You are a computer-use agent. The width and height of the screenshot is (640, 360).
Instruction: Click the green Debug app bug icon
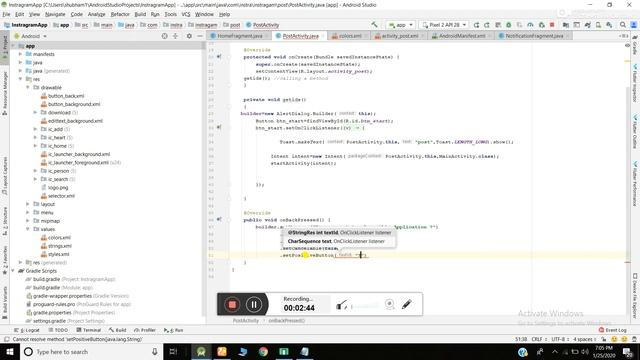click(509, 25)
